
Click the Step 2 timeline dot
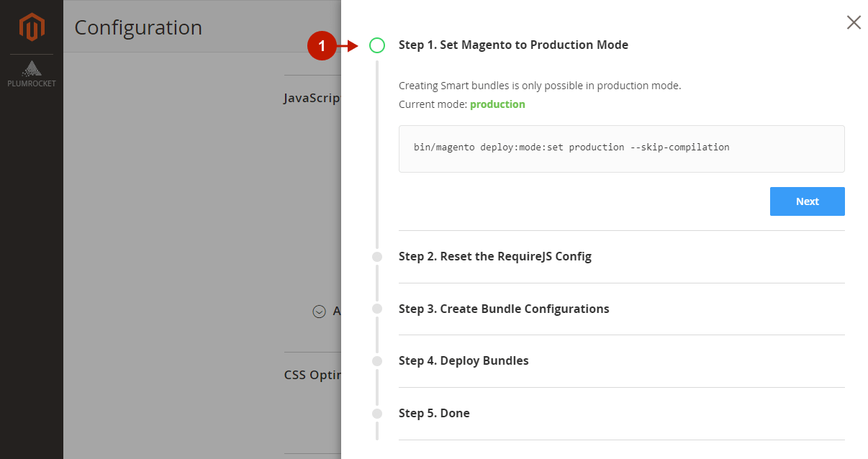(377, 257)
